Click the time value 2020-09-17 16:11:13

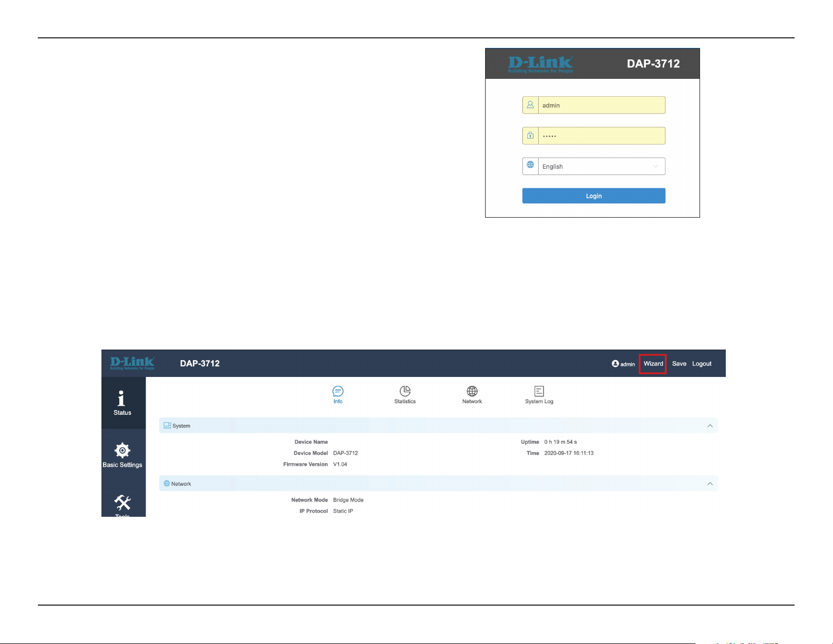[x=569, y=453]
